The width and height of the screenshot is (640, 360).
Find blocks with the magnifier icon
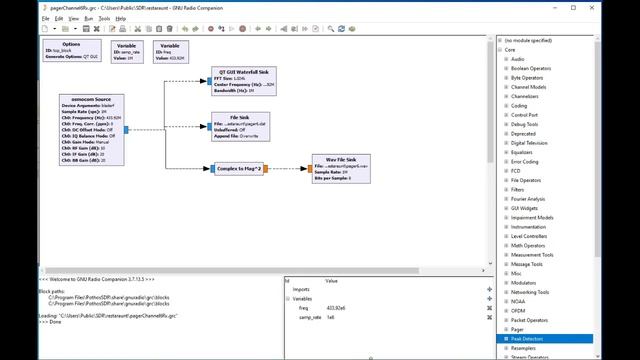331,29
